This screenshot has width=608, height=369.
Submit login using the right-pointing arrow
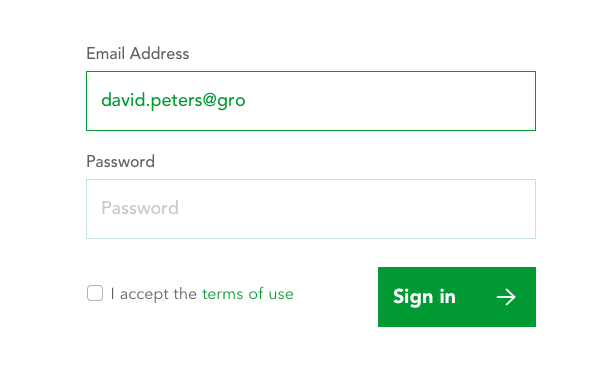point(506,297)
